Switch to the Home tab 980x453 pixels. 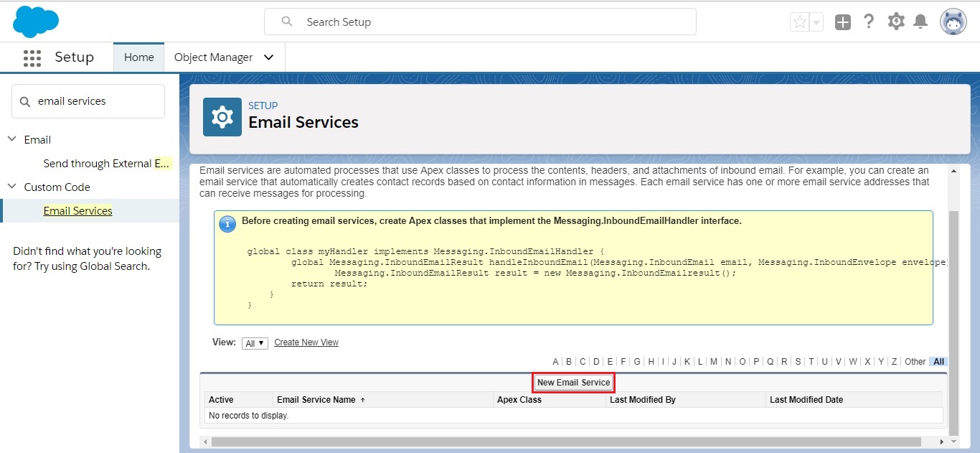tap(139, 57)
